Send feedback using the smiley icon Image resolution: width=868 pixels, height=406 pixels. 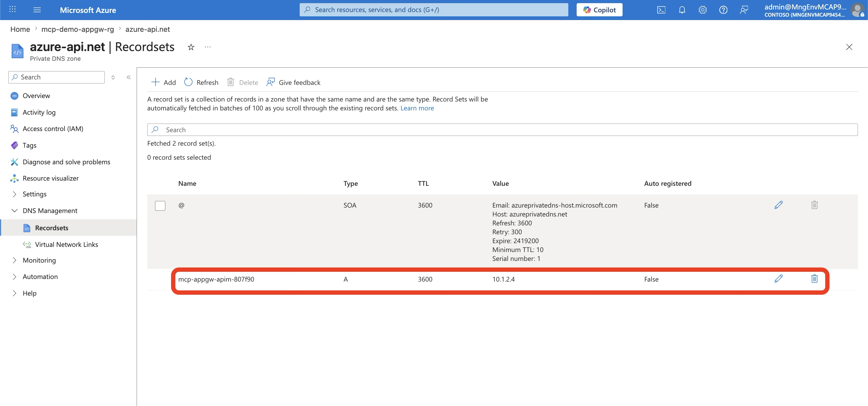[x=744, y=10]
